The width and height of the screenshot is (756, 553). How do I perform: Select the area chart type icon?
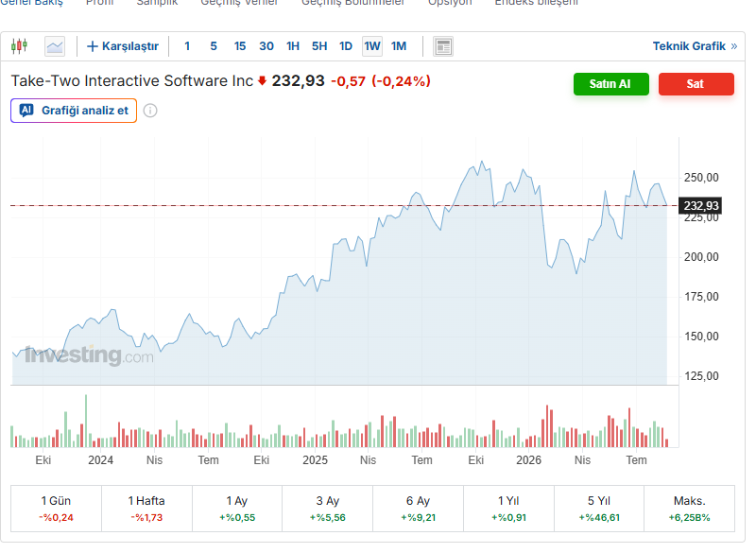[55, 46]
